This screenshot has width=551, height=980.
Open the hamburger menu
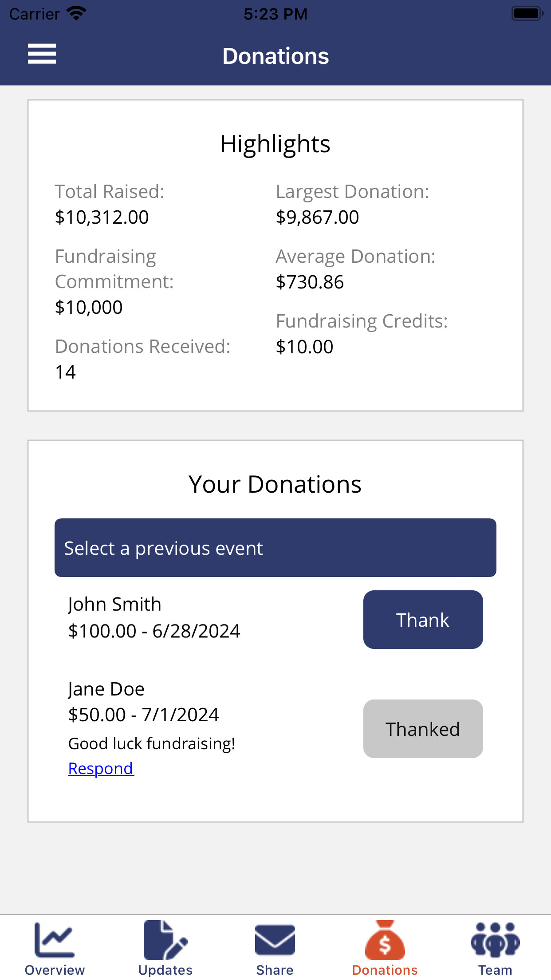click(42, 54)
